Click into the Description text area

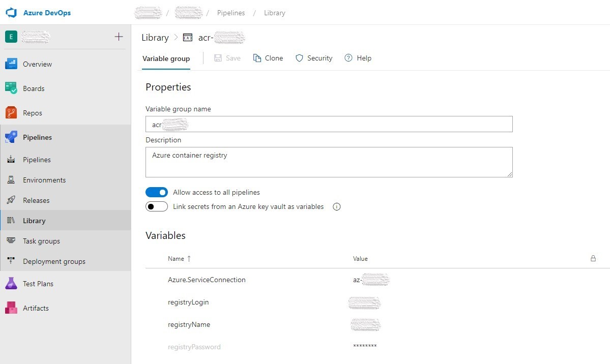pyautogui.click(x=329, y=162)
